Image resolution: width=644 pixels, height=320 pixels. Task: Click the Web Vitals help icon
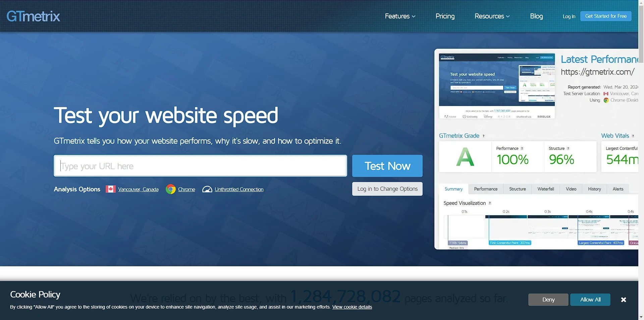[633, 136]
